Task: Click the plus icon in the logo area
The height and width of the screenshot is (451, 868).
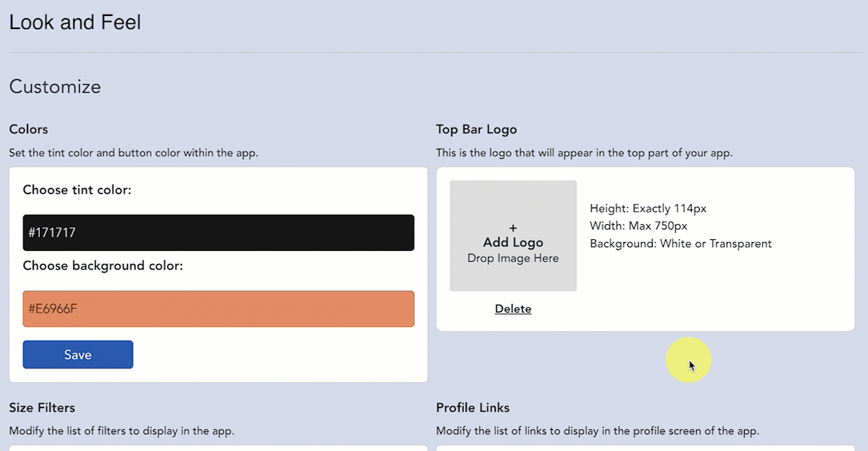Action: [513, 228]
